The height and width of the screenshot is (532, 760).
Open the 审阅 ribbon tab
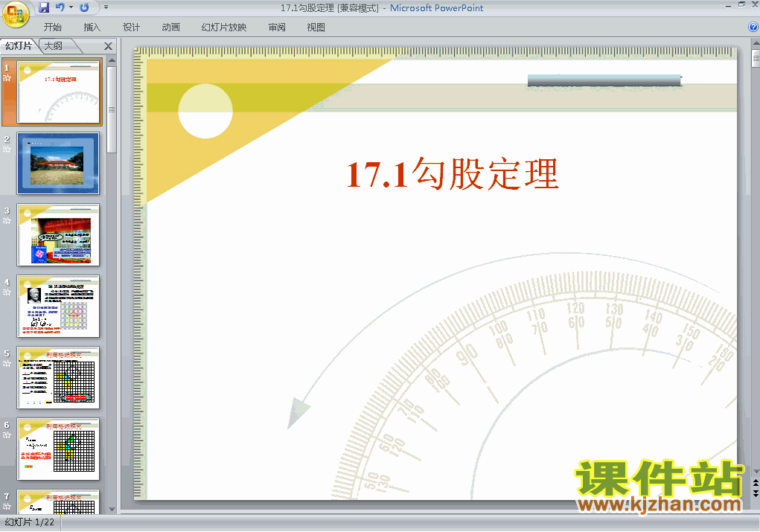coord(277,27)
